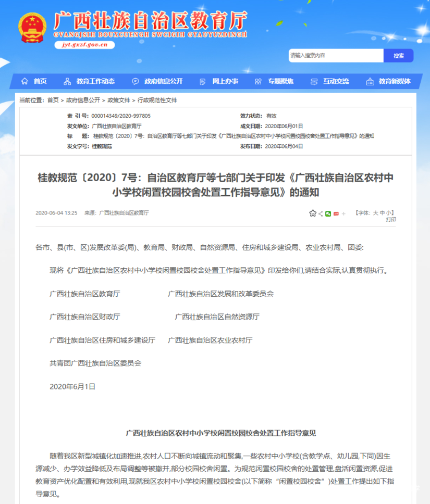Click the timestamp 2020-06-04 13:25
The width and height of the screenshot is (430, 504).
click(56, 213)
